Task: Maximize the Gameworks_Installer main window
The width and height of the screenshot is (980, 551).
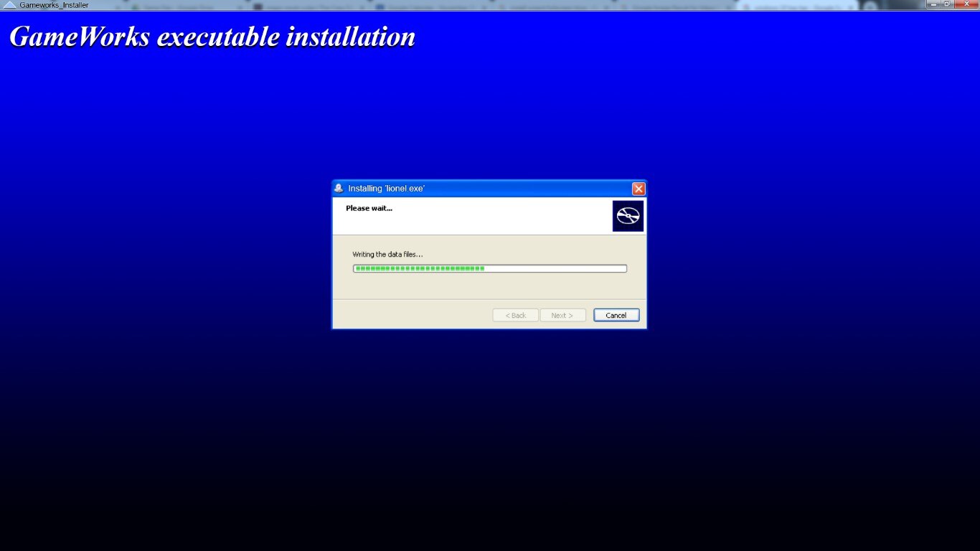Action: [x=949, y=4]
